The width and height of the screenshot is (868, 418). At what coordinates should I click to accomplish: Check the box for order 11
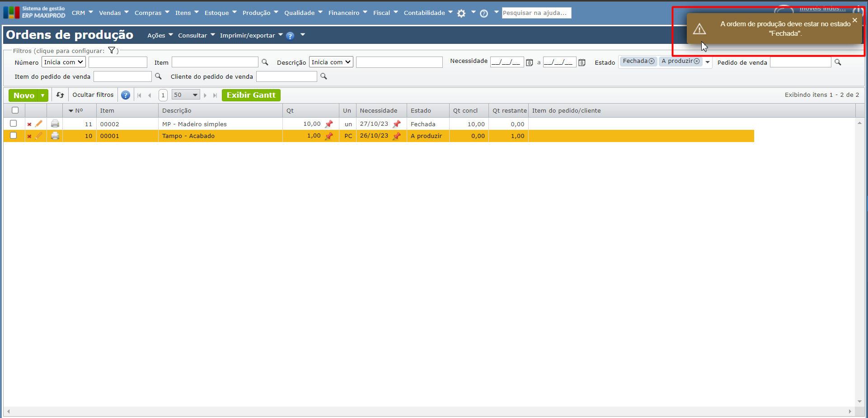coord(14,123)
